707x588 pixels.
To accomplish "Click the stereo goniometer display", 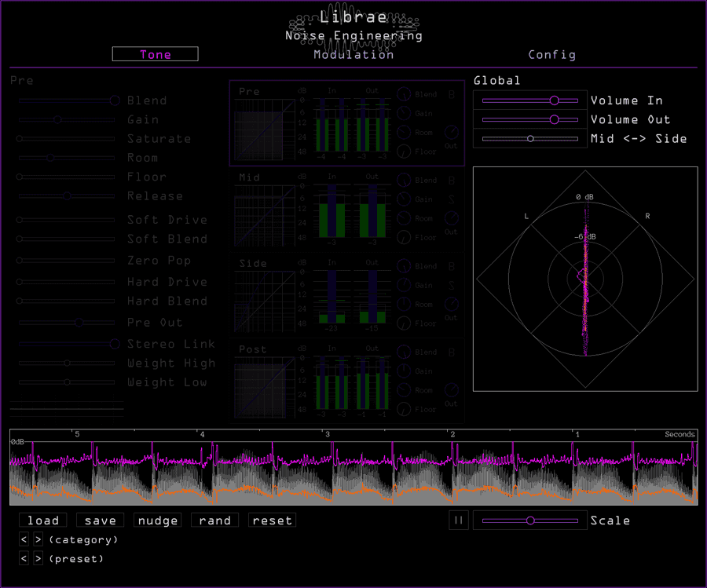I will click(x=585, y=279).
